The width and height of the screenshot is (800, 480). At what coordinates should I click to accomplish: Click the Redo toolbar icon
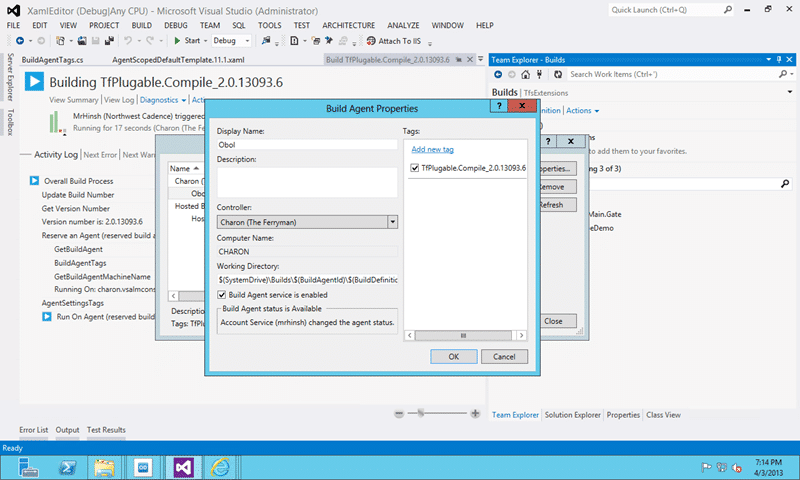click(x=150, y=41)
